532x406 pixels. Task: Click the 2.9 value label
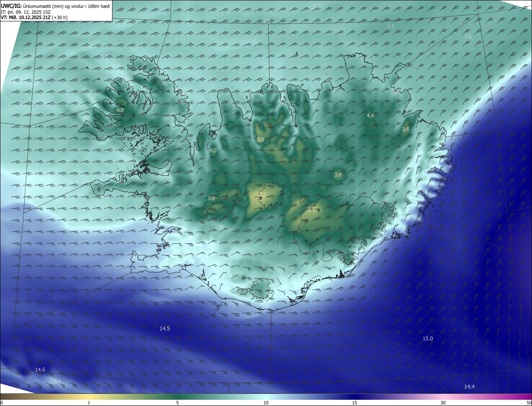point(260,140)
